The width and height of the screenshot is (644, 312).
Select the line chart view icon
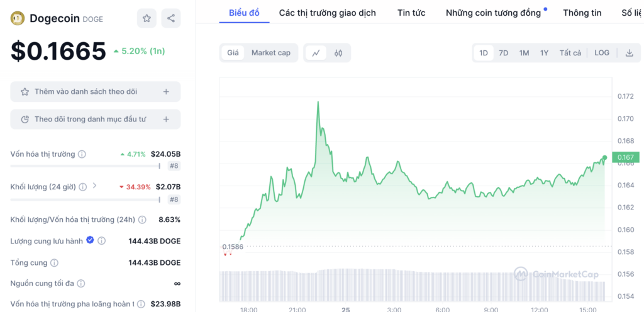pos(316,53)
